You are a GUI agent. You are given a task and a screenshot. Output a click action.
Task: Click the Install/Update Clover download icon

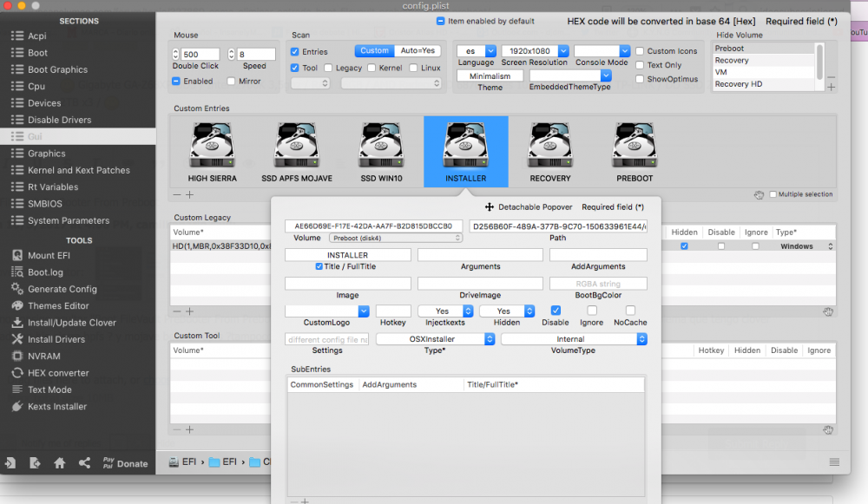click(x=17, y=322)
